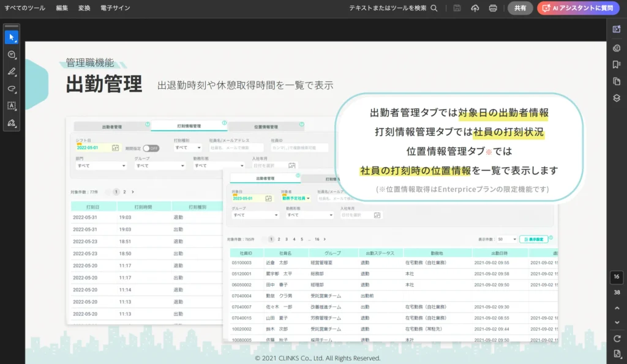This screenshot has height=364, width=627.
Task: Open the 編集 menu
Action: point(62,8)
